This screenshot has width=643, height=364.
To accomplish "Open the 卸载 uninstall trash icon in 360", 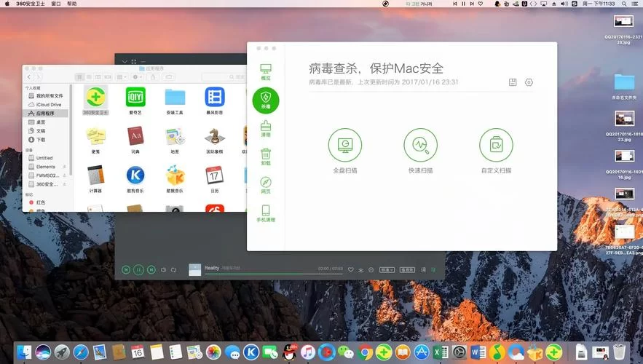I will pos(266,157).
